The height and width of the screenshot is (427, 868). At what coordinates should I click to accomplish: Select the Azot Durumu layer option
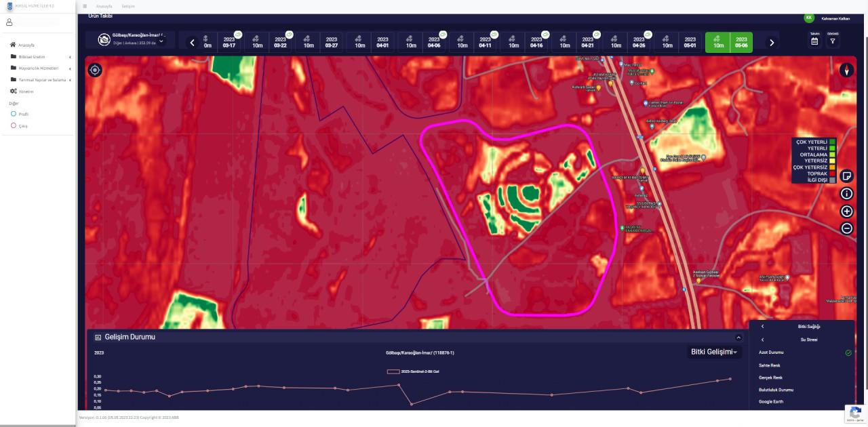(771, 352)
